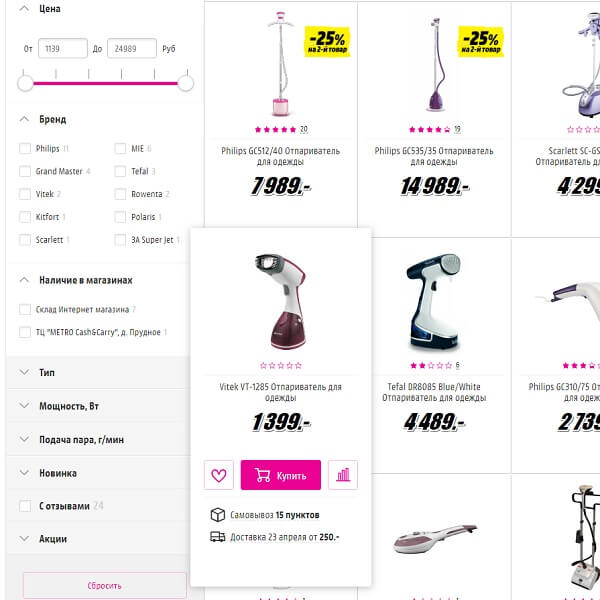600x600 pixels.
Task: Click the Сбросить reset button
Action: click(104, 585)
